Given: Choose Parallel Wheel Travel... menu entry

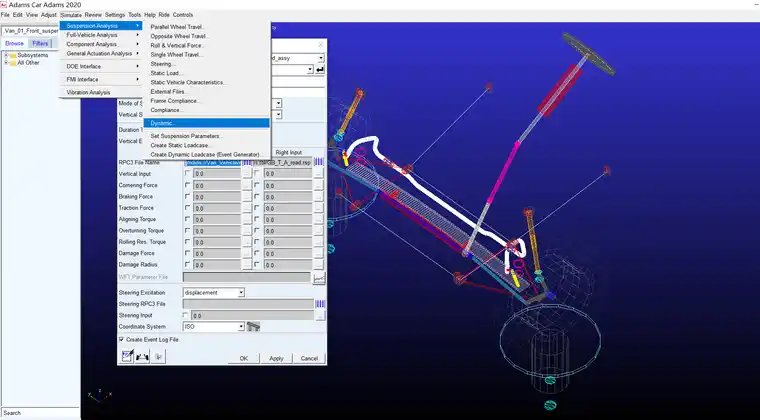Looking at the screenshot, I should point(206,27).
